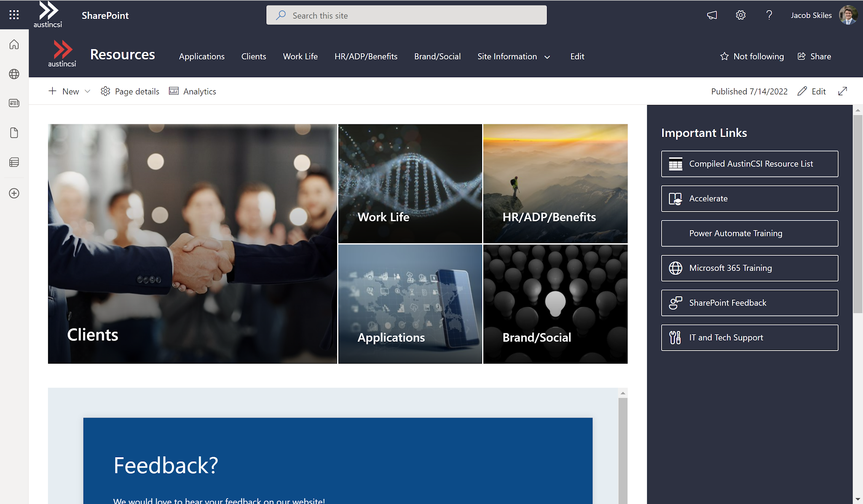Click the Clients hero tile image
Viewport: 863px width, 504px height.
pos(192,244)
